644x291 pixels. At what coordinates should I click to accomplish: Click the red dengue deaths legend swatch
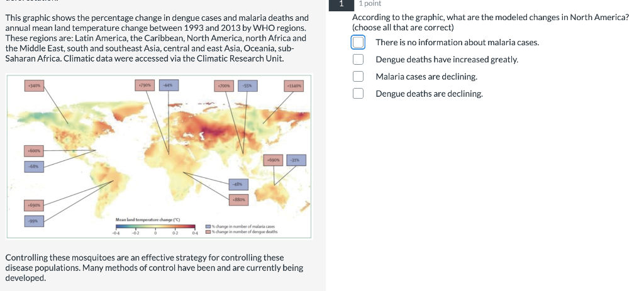pyautogui.click(x=208, y=232)
